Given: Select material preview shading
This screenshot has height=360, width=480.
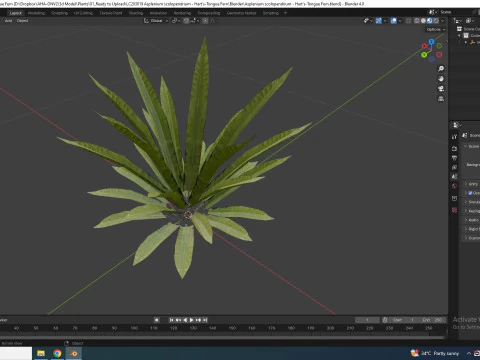Looking at the screenshot, I should pos(430,21).
